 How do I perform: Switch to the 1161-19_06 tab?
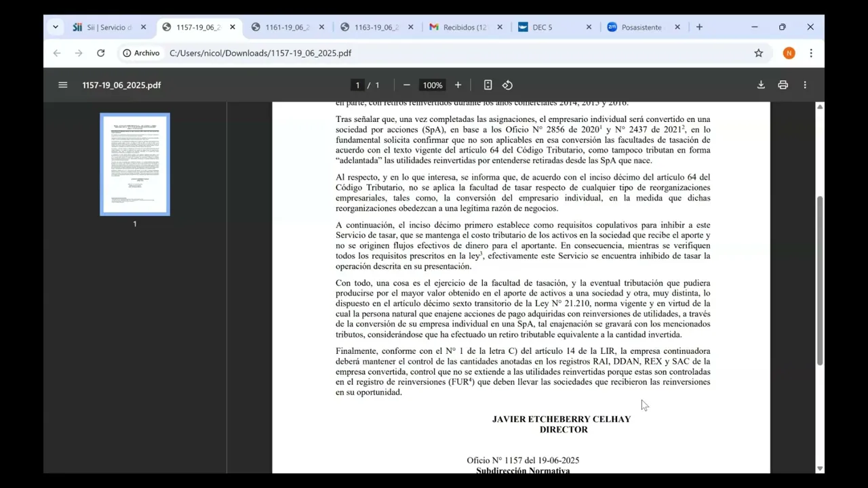288,27
